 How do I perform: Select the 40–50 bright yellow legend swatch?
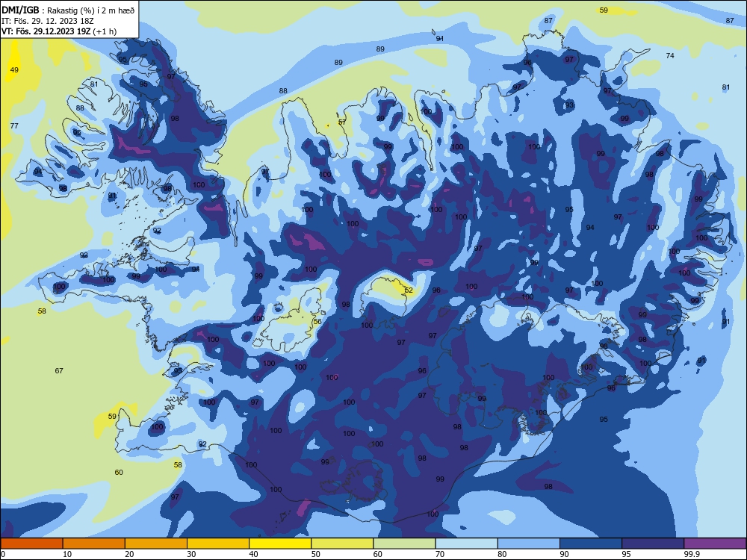(x=280, y=544)
